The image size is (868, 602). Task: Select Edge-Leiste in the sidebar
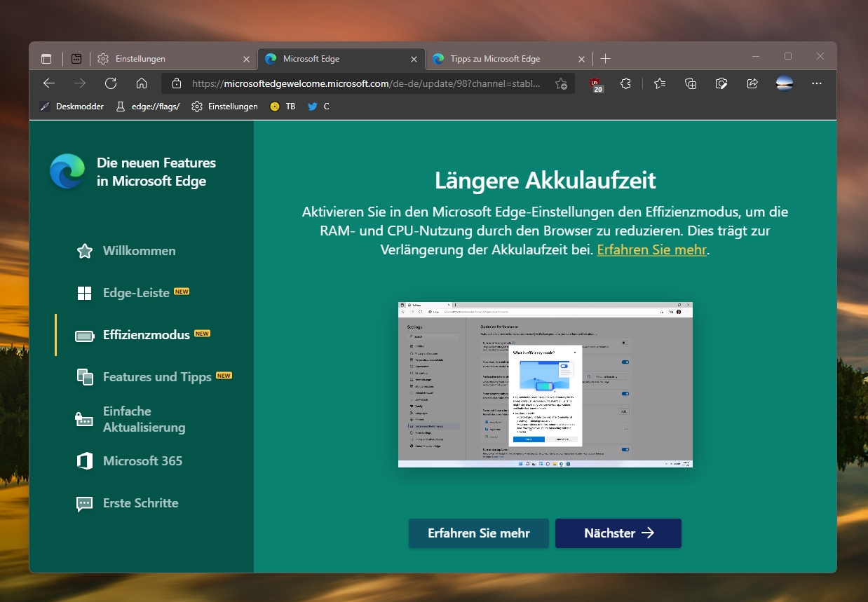coord(133,293)
